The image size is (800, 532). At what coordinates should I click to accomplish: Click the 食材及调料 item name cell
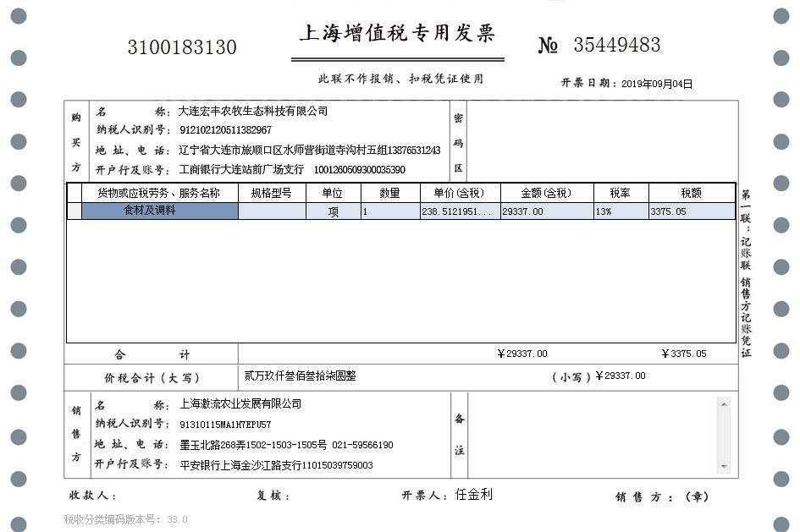159,211
